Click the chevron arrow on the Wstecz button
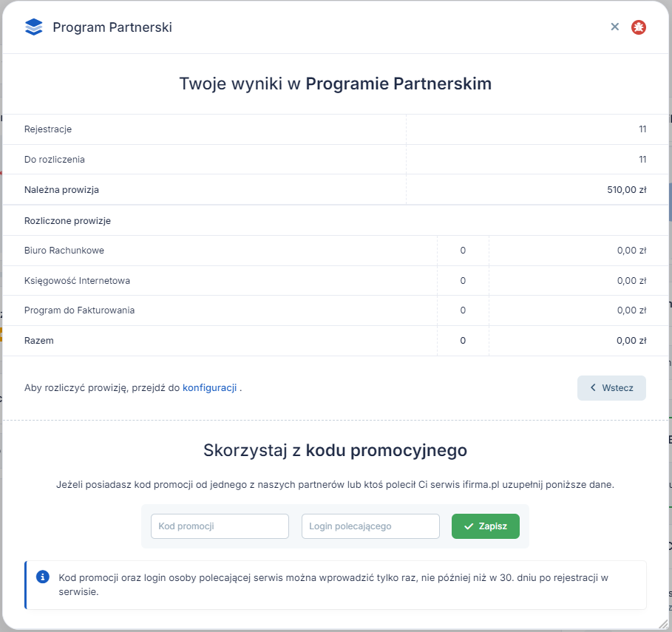 (593, 388)
